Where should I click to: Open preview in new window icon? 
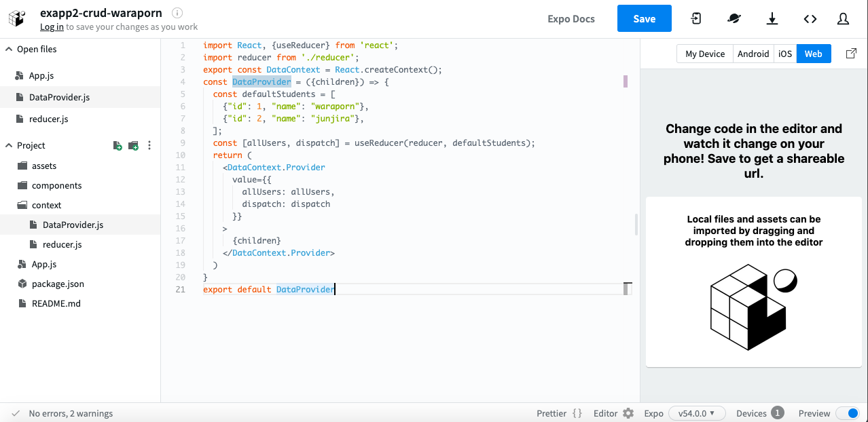coord(851,54)
